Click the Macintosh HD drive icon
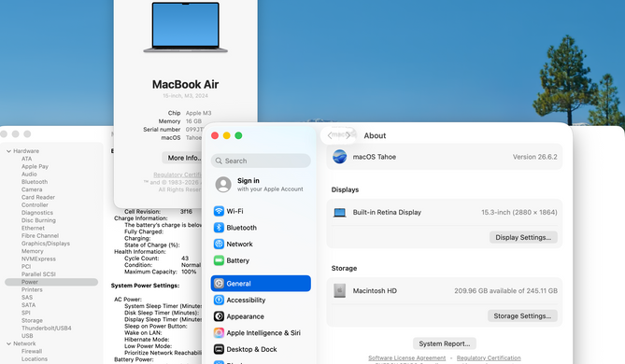 [340, 290]
